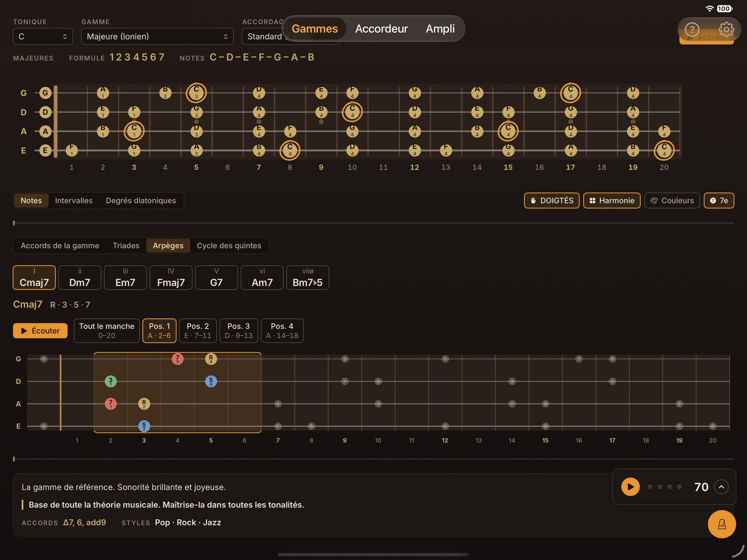Choose Tout le manche 0–20

point(106,330)
